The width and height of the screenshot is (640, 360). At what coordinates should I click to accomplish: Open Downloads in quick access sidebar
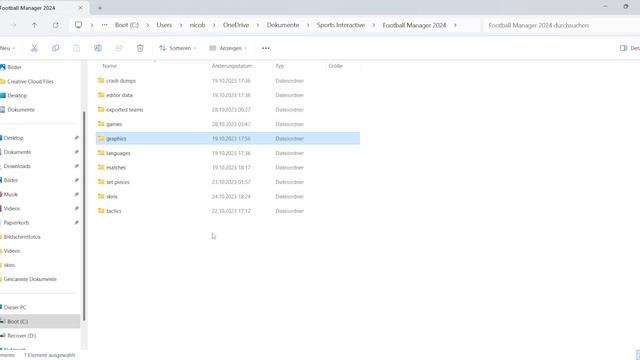pos(17,166)
